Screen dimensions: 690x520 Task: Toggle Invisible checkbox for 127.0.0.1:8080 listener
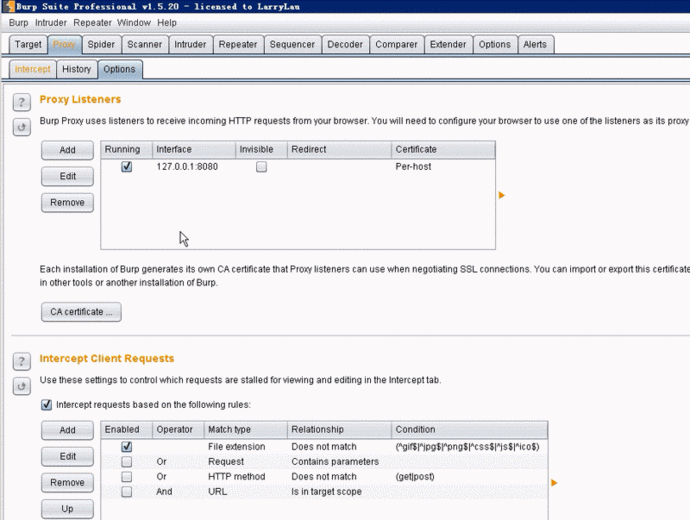[261, 167]
